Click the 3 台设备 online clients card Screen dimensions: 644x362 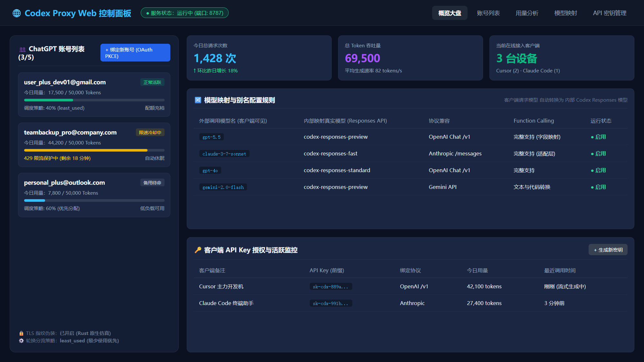point(562,58)
